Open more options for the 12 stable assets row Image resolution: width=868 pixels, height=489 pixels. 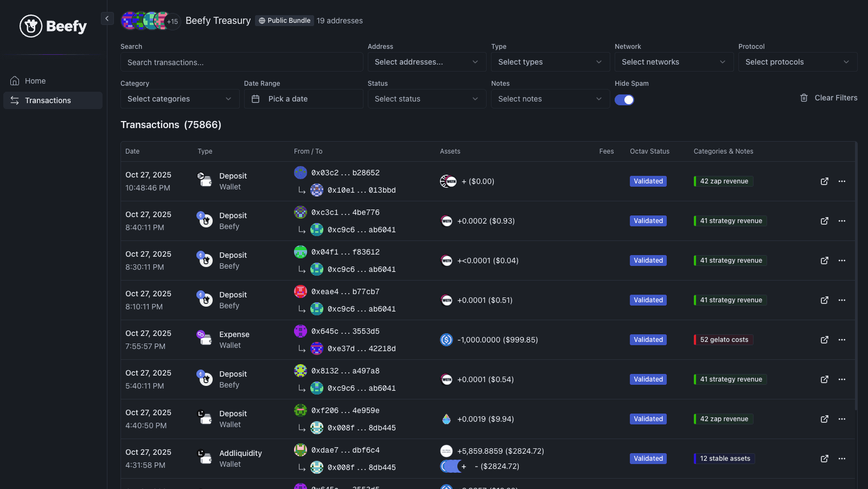(841, 459)
